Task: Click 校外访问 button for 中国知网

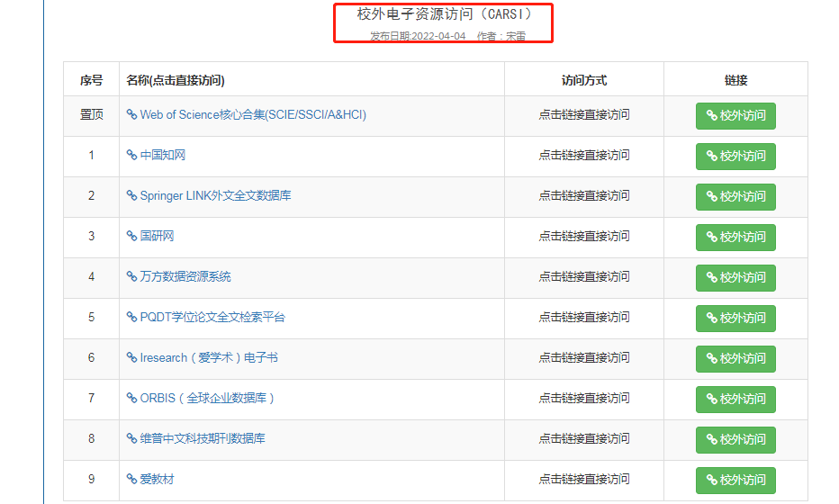Action: point(735,157)
